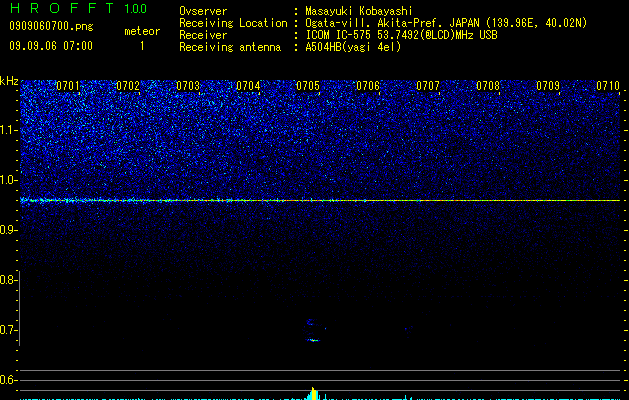629x400 pixels.
Task: Click the meteor echo near 0.7 kHz
Action: point(314,331)
